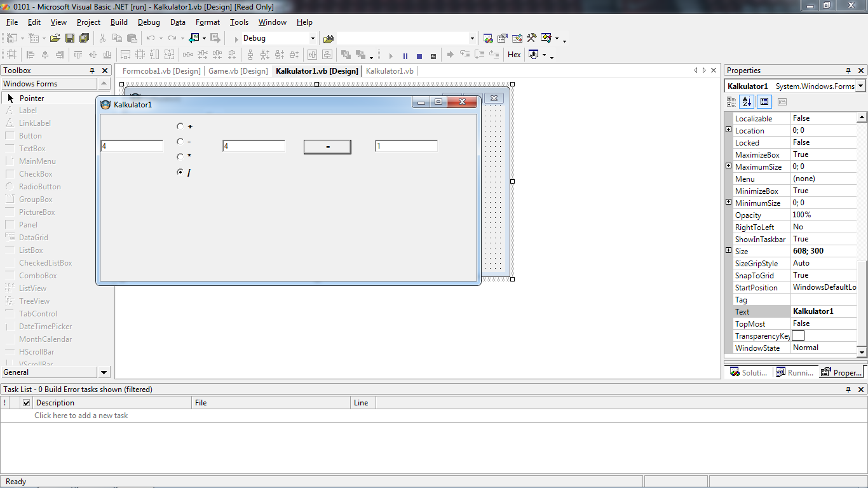Click the Properties scrollbar down arrow

click(862, 352)
